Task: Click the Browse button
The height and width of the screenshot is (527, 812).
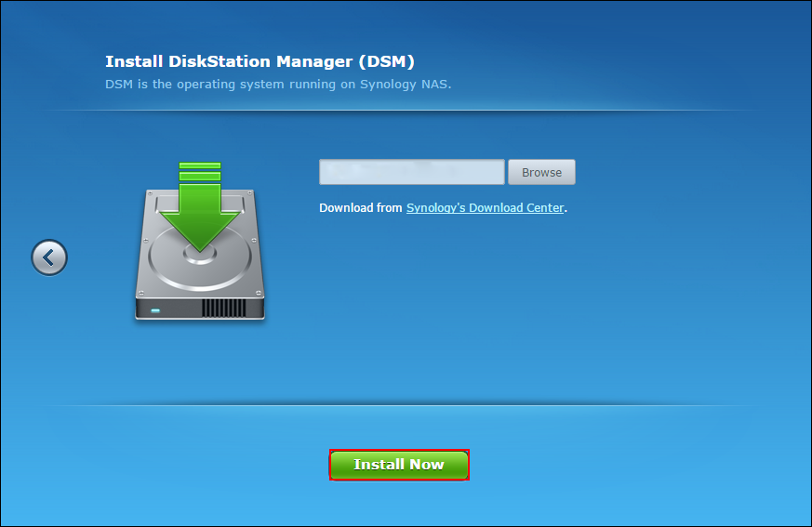Action: point(541,172)
